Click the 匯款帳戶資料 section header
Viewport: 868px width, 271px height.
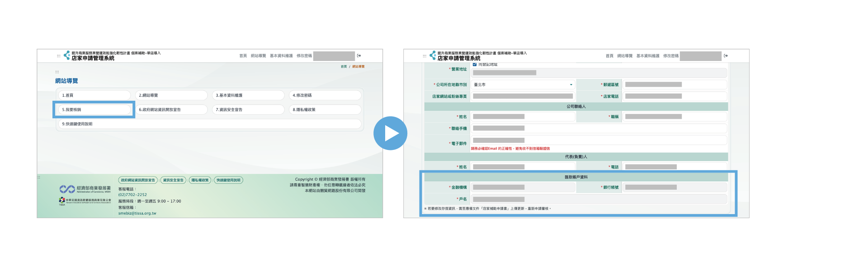[x=576, y=177]
